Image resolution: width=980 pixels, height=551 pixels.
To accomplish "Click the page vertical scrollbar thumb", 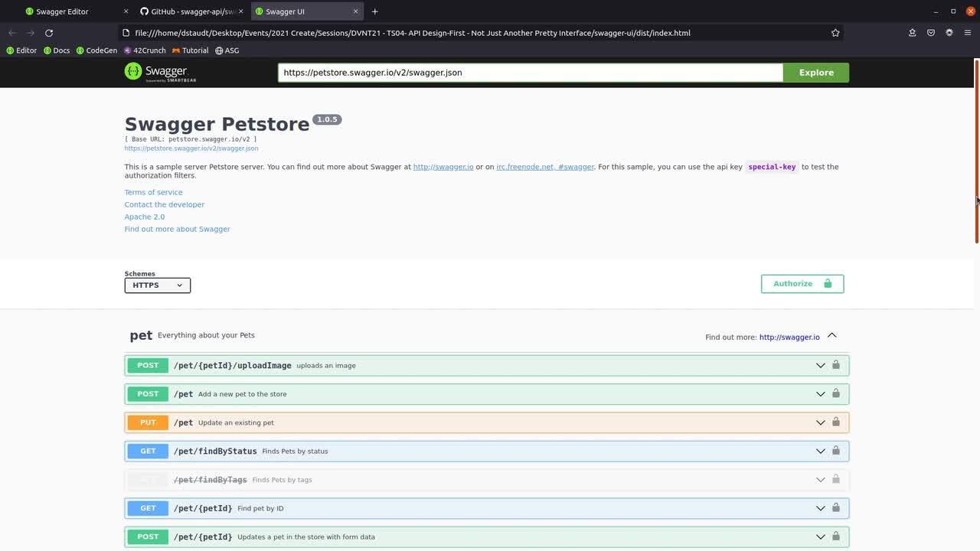I will pyautogui.click(x=976, y=151).
